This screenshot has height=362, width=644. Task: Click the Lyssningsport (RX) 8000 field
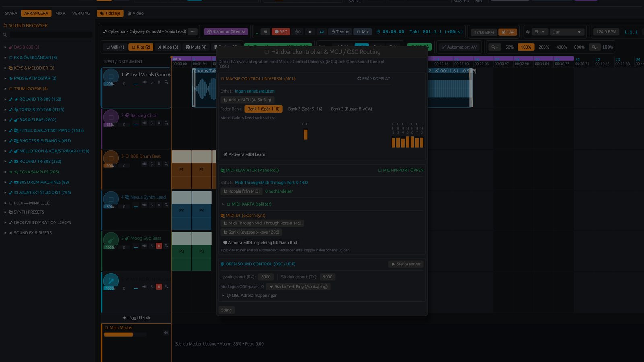tap(266, 277)
